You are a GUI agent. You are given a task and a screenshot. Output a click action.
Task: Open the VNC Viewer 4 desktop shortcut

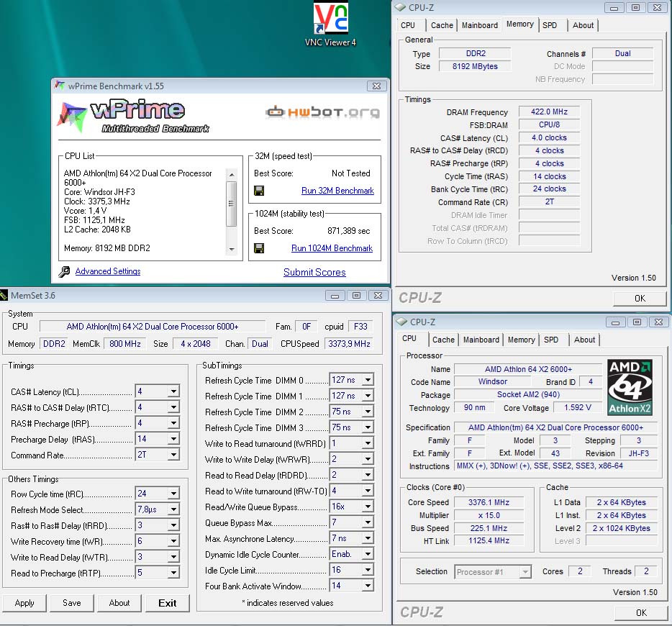[330, 24]
